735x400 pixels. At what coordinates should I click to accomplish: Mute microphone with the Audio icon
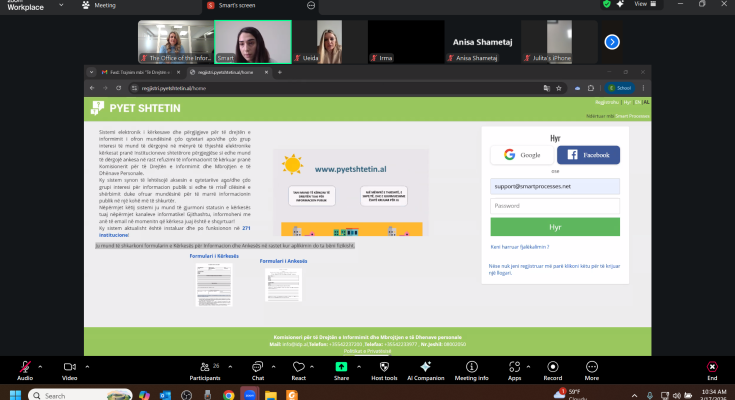click(x=24, y=367)
